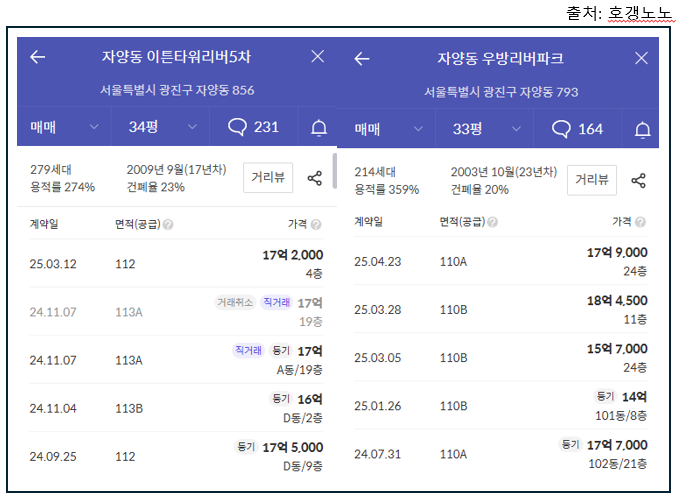Click 등기 badge on the 101동/8층 row
This screenshot has height=499, width=684.
tap(605, 396)
